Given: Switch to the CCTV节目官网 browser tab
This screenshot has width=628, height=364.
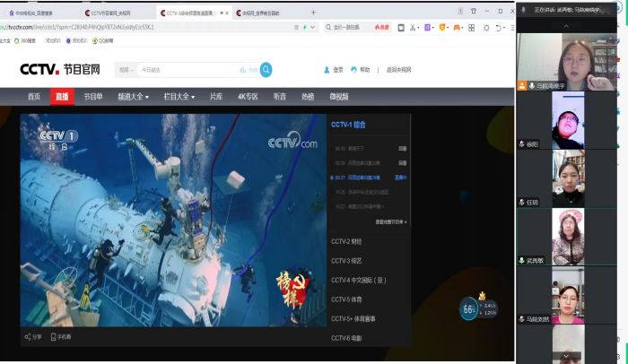Looking at the screenshot, I should click(109, 13).
